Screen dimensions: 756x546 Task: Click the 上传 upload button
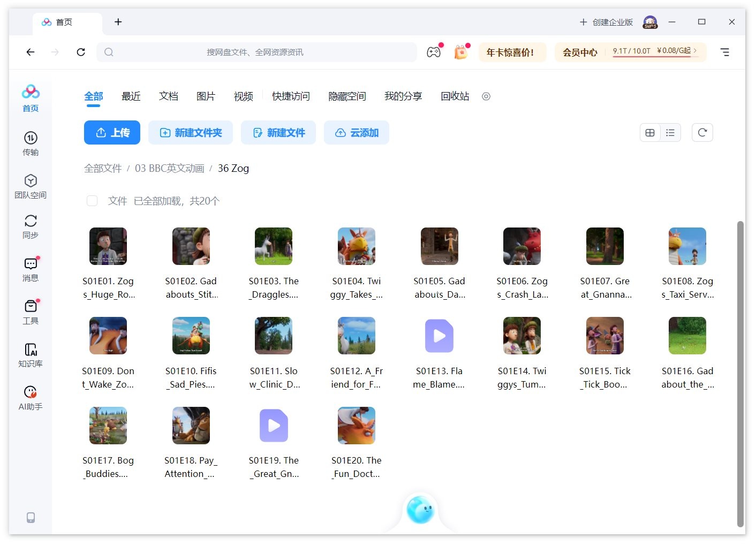click(112, 133)
